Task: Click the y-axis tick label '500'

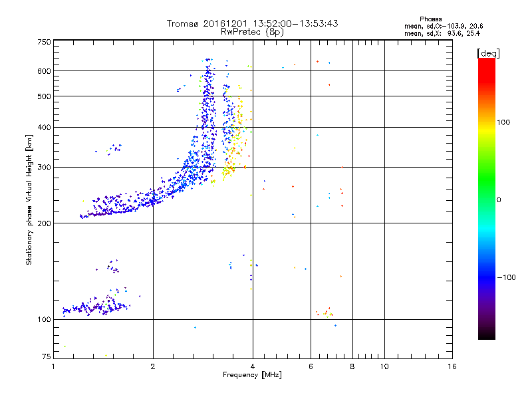Action: pos(44,96)
